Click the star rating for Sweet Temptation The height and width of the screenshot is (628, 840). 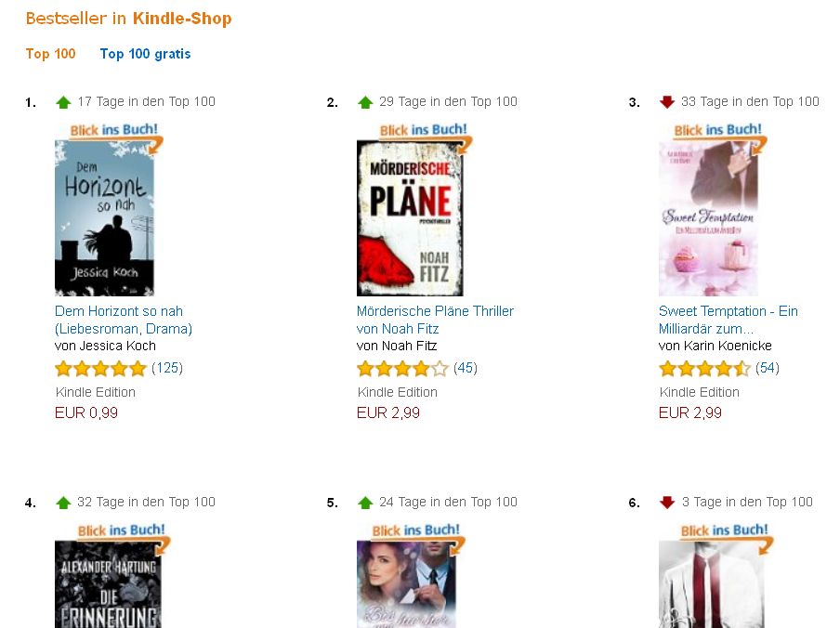pyautogui.click(x=704, y=369)
